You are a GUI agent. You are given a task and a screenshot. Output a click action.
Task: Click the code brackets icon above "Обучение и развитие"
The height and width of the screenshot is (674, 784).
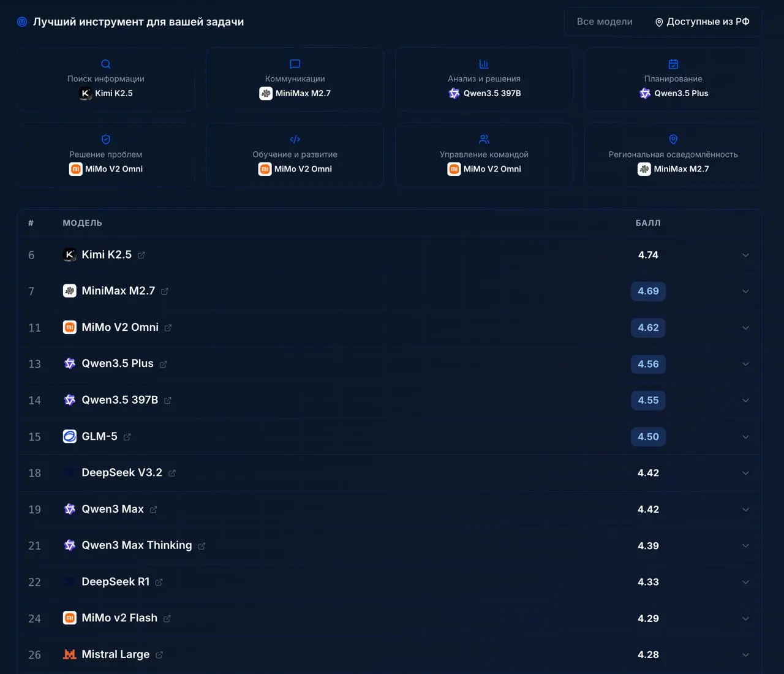pos(295,140)
